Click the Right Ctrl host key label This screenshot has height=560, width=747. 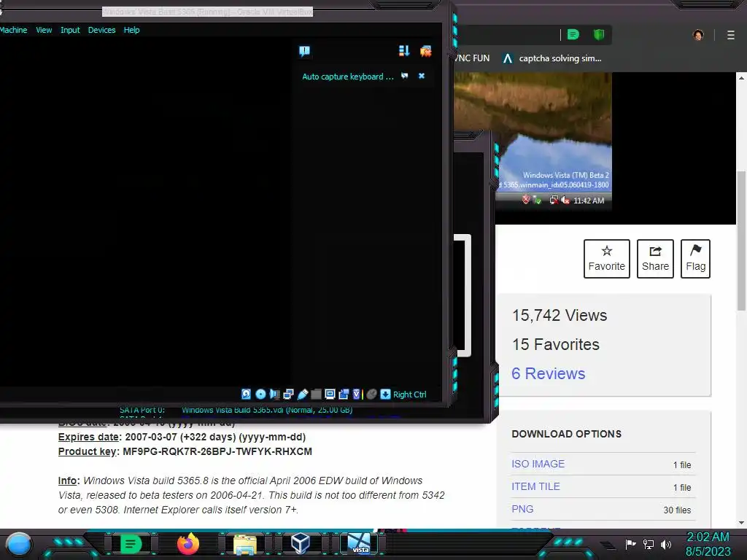pos(410,394)
